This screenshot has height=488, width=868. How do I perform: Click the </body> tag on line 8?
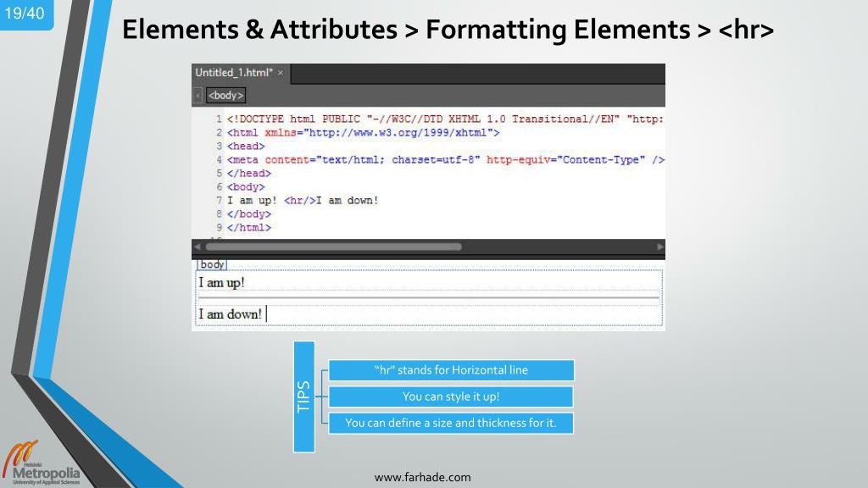click(249, 214)
